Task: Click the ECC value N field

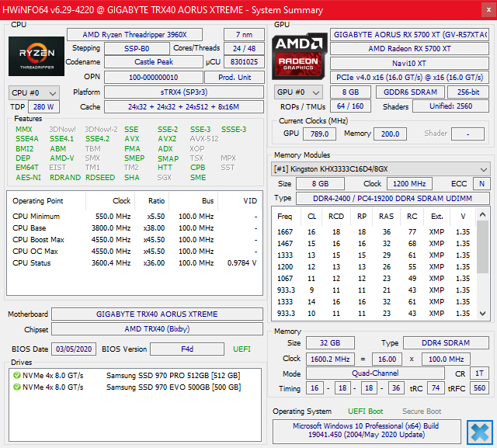Action: click(481, 184)
